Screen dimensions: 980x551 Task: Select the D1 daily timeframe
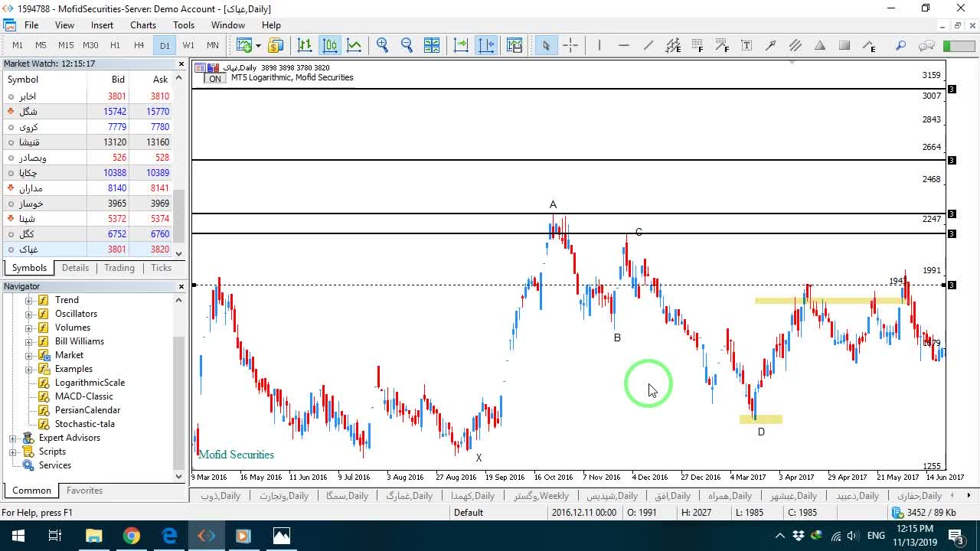(165, 45)
